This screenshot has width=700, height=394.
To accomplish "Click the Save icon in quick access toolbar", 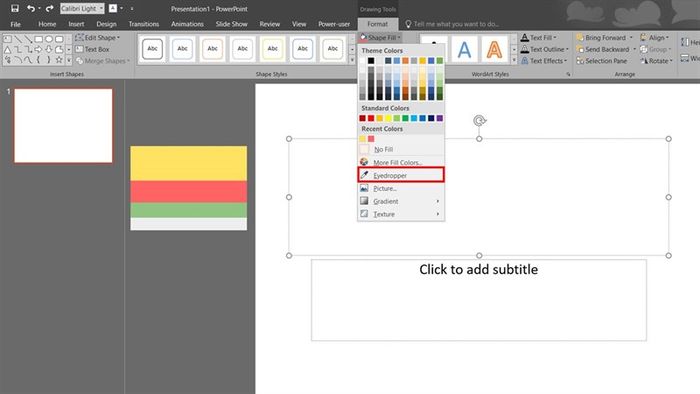I will click(15, 8).
